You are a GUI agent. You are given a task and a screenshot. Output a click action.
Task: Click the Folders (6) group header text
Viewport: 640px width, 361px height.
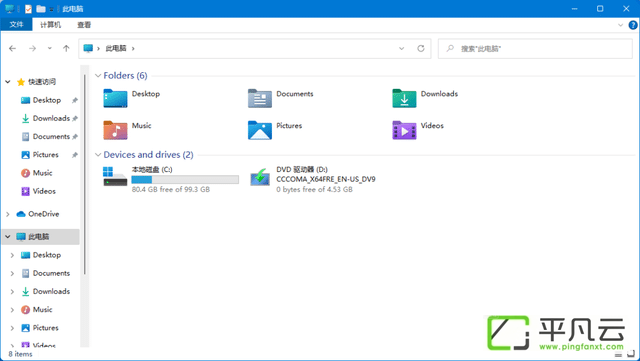(125, 76)
